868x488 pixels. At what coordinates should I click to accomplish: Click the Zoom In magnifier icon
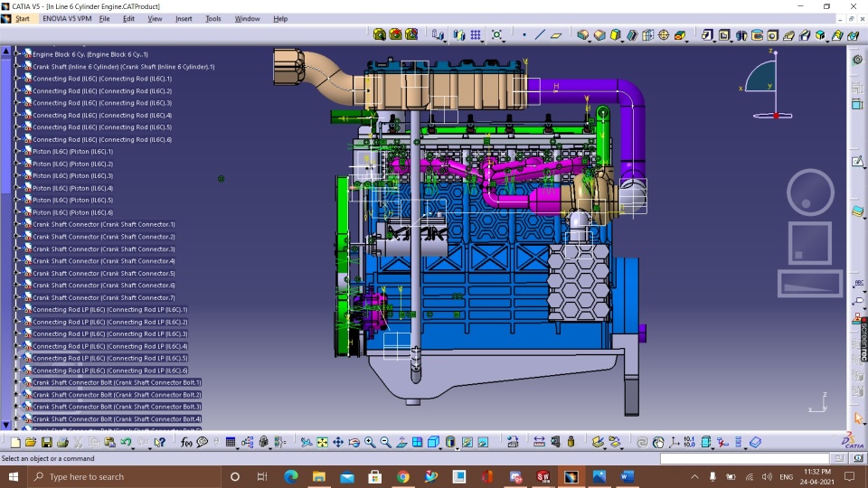[x=370, y=443]
